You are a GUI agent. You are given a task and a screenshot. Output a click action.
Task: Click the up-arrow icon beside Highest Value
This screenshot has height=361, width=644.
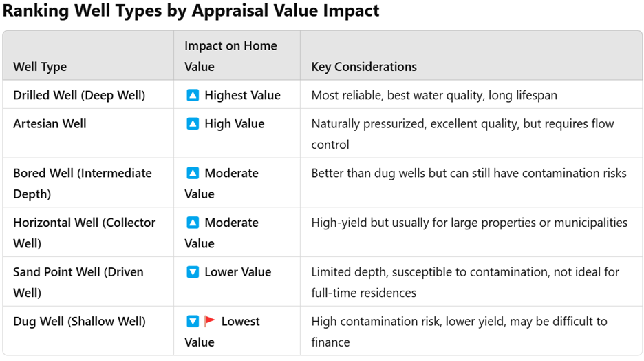click(x=193, y=95)
